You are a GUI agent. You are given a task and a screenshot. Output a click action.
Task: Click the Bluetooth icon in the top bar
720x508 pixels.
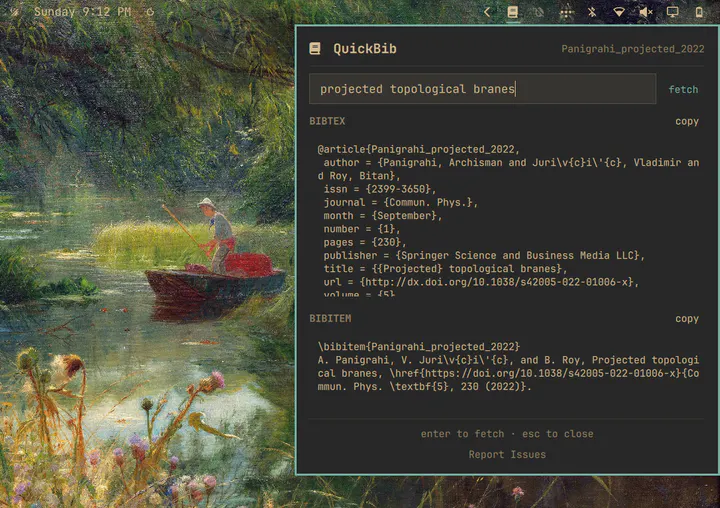pyautogui.click(x=592, y=12)
